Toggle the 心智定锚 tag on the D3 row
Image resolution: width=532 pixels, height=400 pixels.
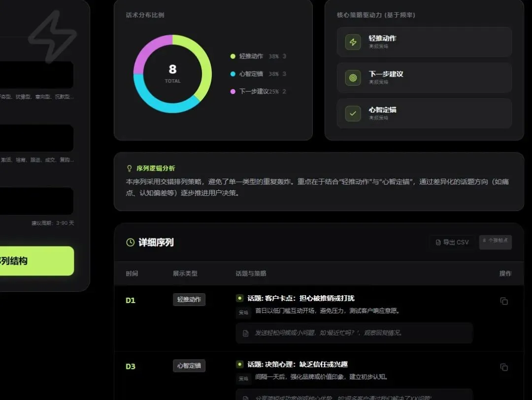pyautogui.click(x=189, y=366)
